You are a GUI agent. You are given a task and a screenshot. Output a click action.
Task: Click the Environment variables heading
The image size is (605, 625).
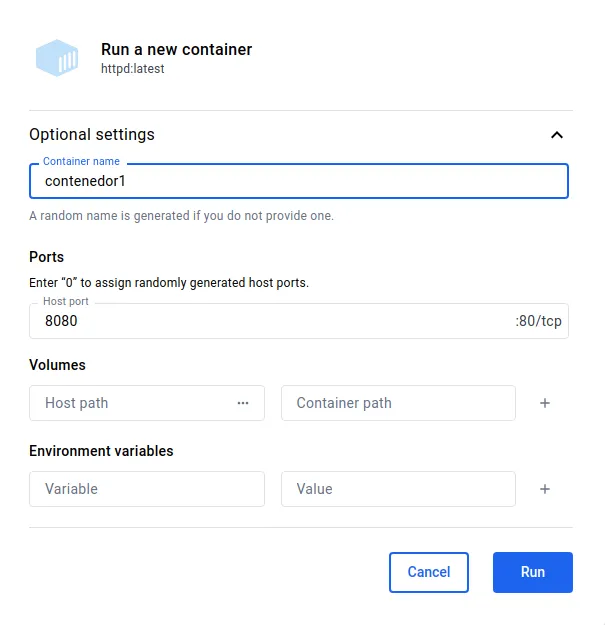point(101,451)
